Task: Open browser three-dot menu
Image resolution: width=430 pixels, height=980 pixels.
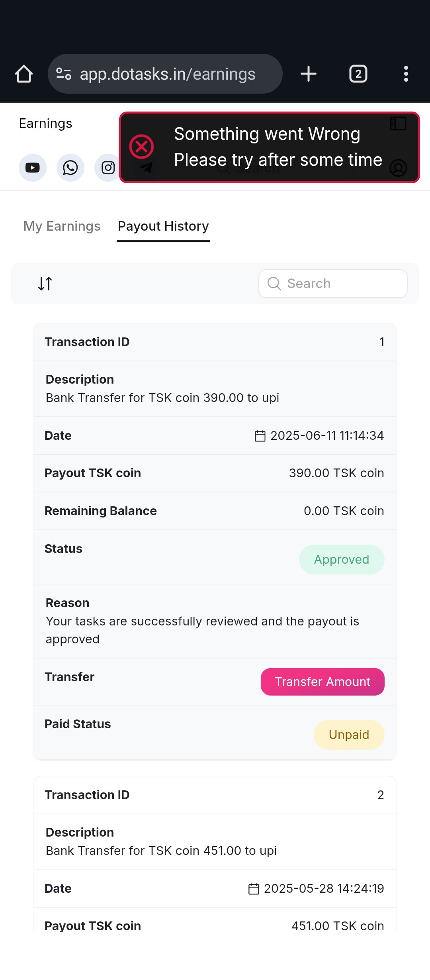Action: click(x=406, y=74)
